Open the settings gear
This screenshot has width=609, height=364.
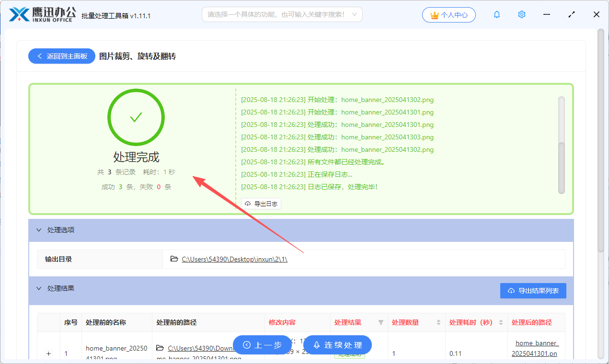pyautogui.click(x=522, y=15)
